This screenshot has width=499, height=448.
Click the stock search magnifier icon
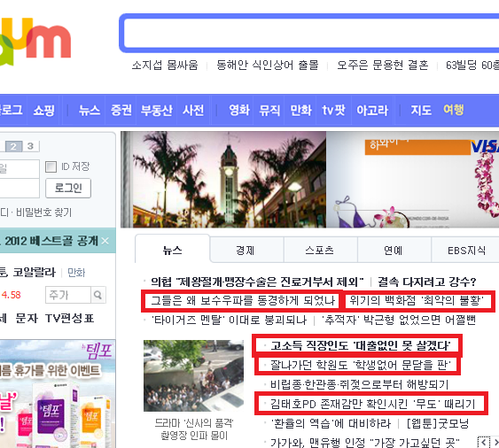(x=98, y=295)
